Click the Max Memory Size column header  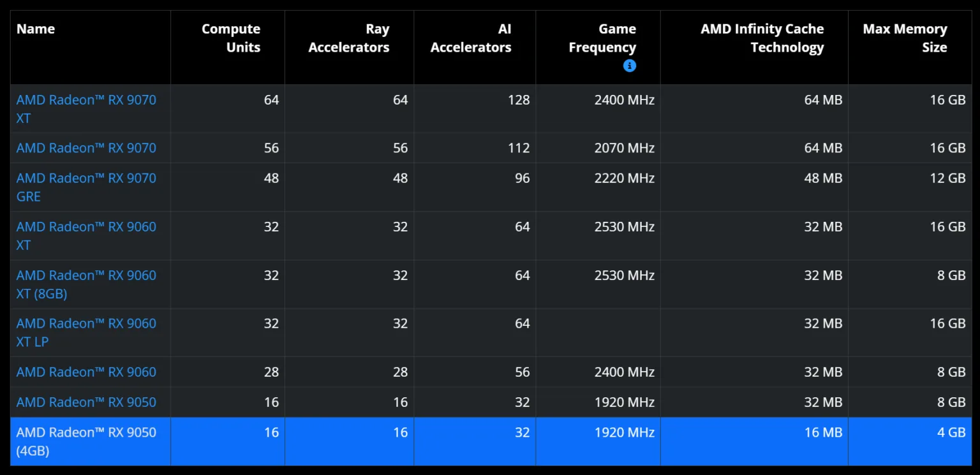coord(905,38)
